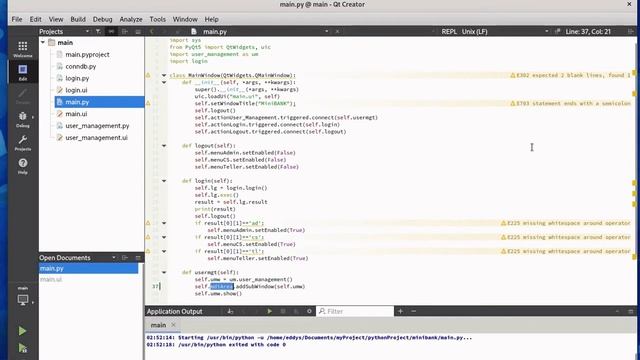Screen dimensions: 640x360
Task: Switch to Edit mode
Action: tap(23, 72)
